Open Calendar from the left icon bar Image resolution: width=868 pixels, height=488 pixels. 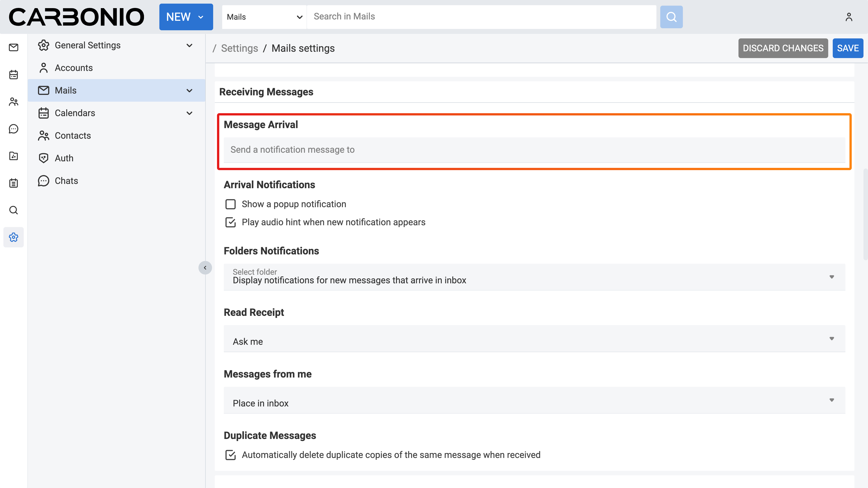tap(14, 75)
